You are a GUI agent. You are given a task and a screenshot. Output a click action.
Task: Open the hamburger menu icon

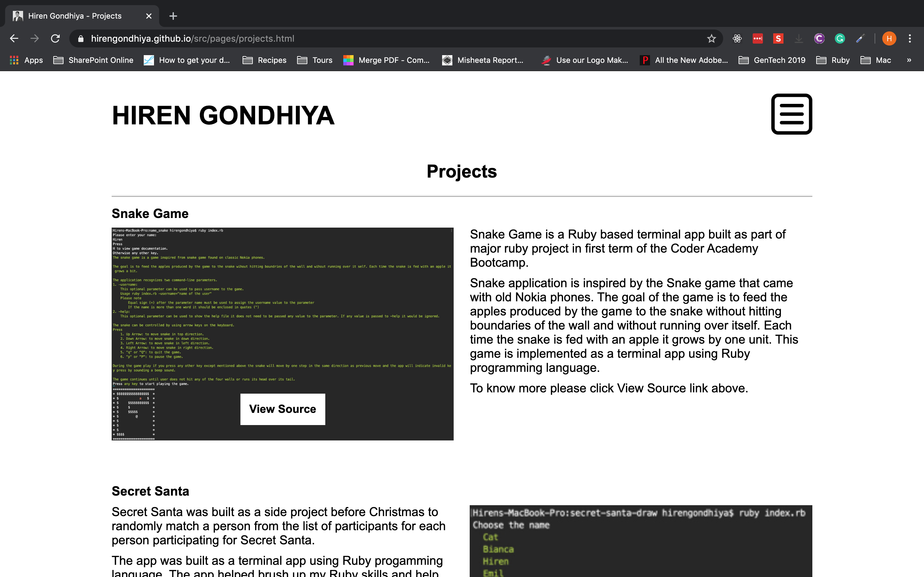click(x=791, y=114)
